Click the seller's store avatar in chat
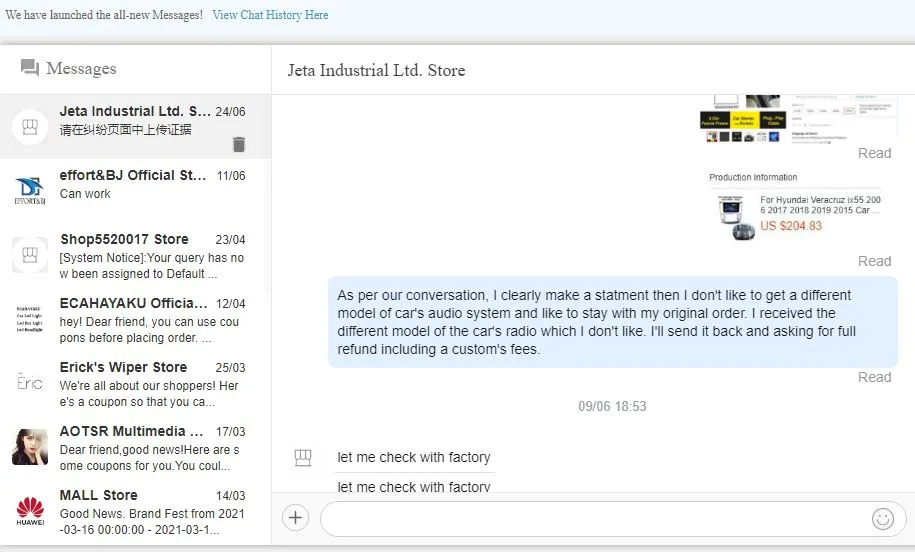This screenshot has height=552, width=915. point(303,458)
